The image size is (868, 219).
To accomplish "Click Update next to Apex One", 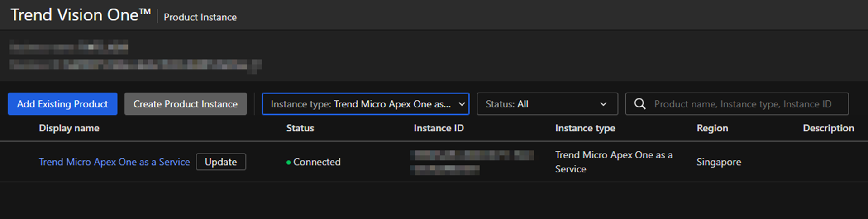I will tap(220, 162).
